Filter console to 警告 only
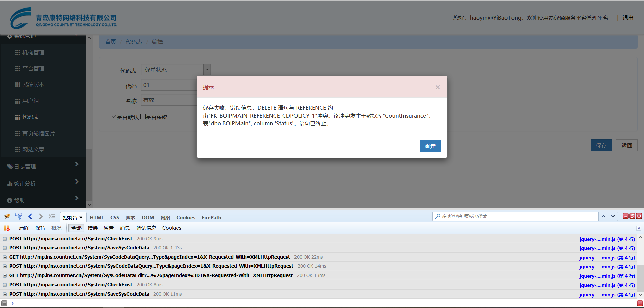Image resolution: width=644 pixels, height=308 pixels. click(x=109, y=228)
